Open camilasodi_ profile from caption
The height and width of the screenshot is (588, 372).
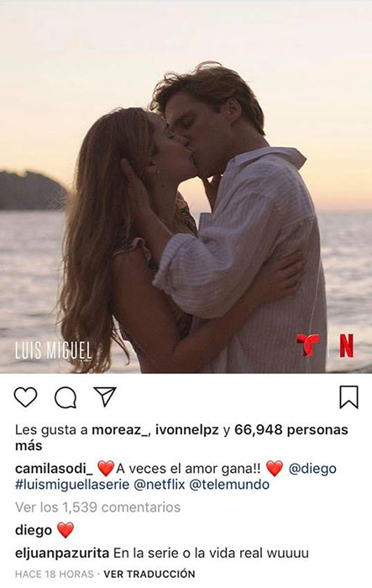[x=54, y=469]
